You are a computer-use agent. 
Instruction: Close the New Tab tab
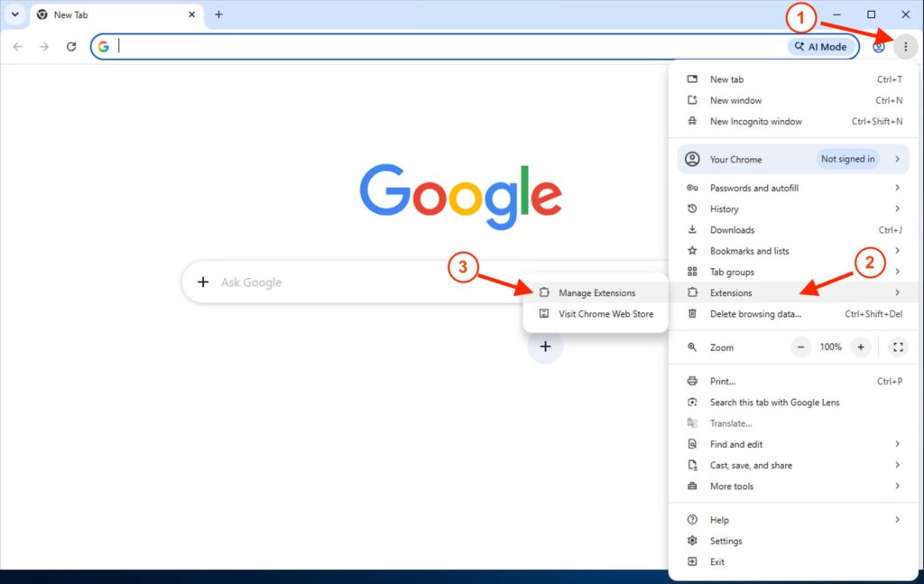(x=191, y=14)
